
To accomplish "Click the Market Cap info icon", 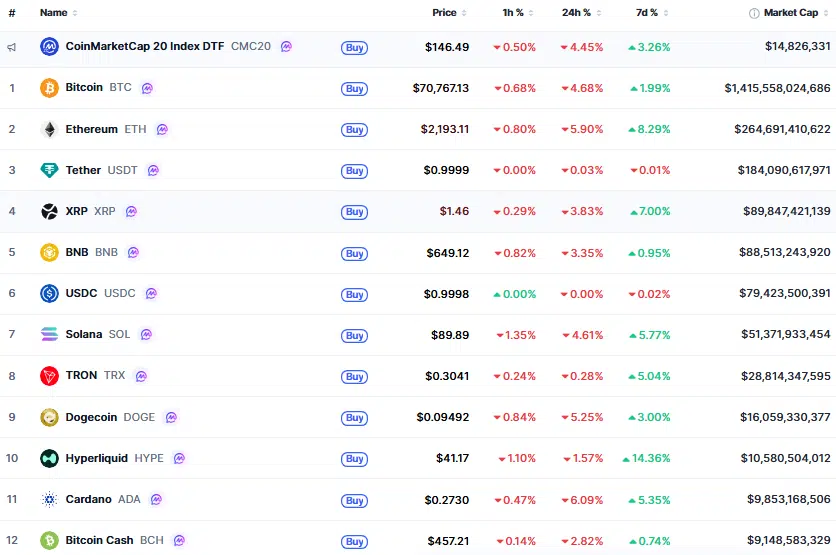I will coord(754,13).
